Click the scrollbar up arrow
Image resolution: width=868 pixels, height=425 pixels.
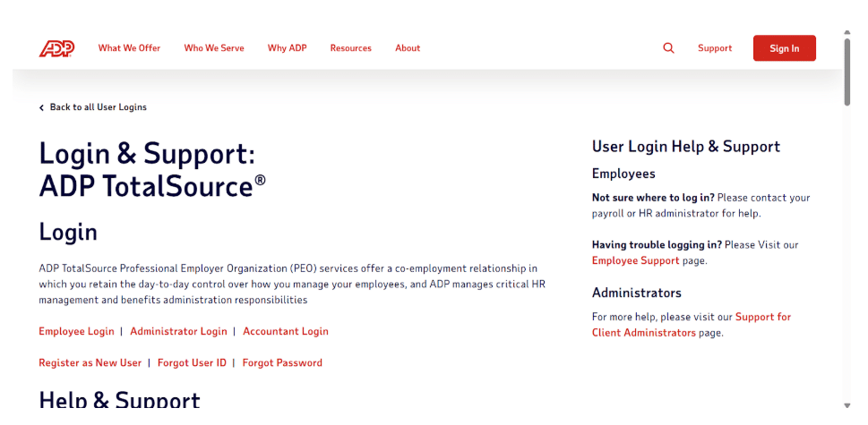click(x=847, y=32)
